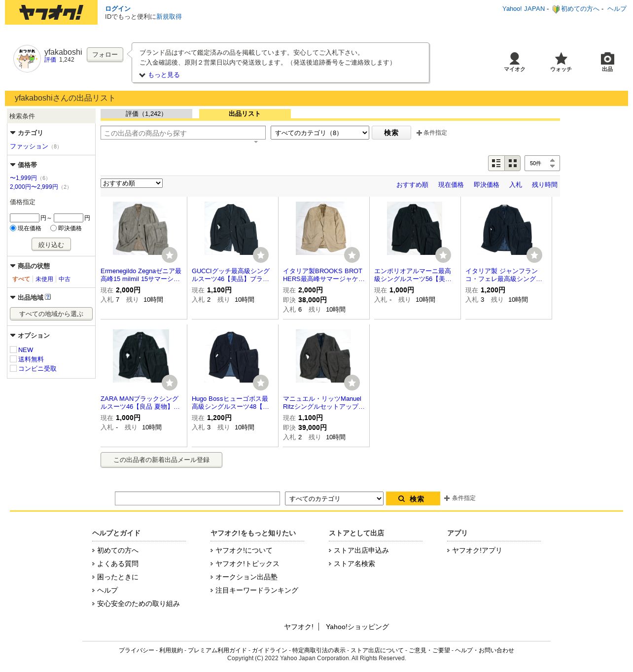This screenshot has width=633, height=672.
Task: Add Manuel Ritz setup to watchlist
Action: pos(352,383)
